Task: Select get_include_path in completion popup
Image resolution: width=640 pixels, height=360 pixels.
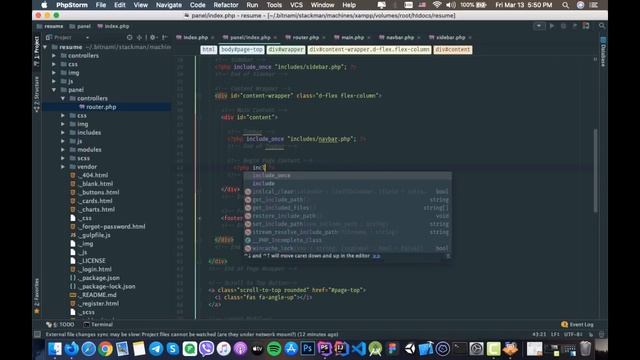Action: 348,200
